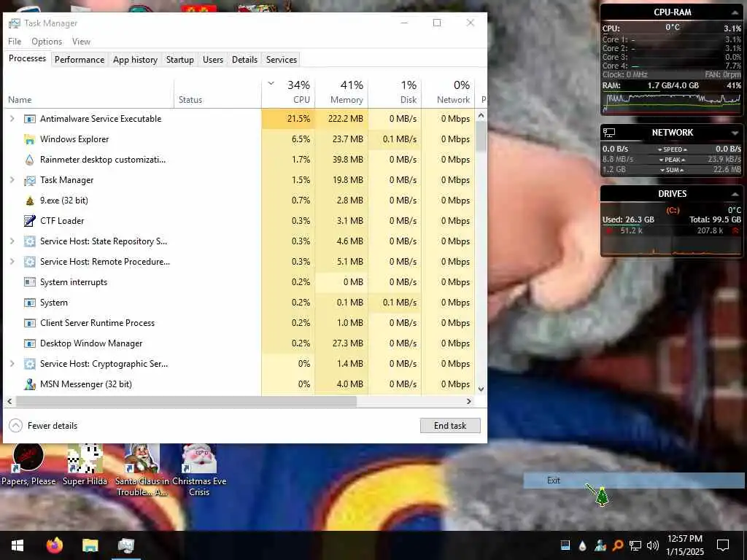Select Santa Claus in Trouble desktop shortcut
This screenshot has width=747, height=560.
click(142, 470)
